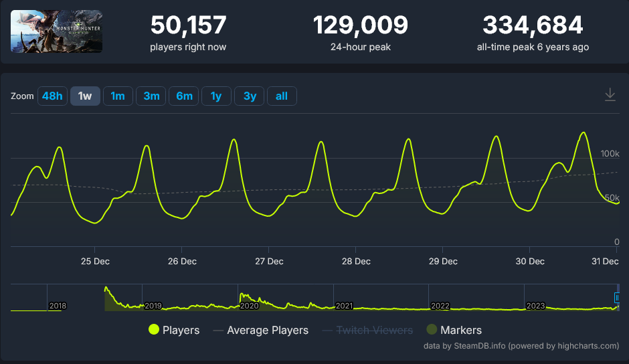This screenshot has width=629, height=364.
Task: Click the navigator range handle at right edge
Action: 617,298
